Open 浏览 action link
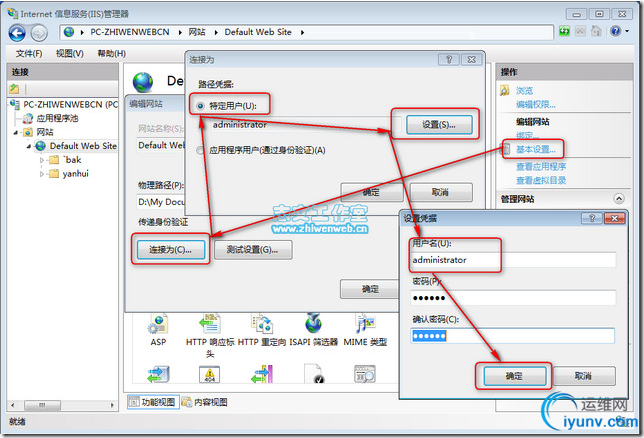The height and width of the screenshot is (438, 644). [x=524, y=91]
